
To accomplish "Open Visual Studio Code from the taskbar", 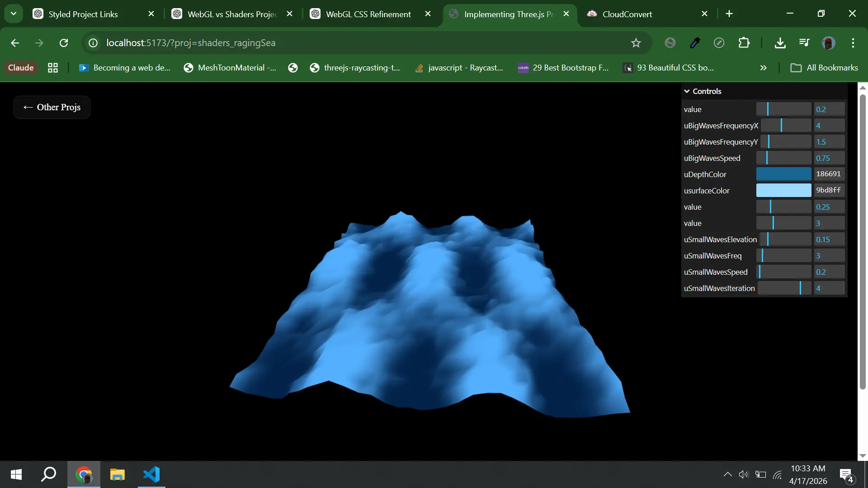I will (x=151, y=474).
